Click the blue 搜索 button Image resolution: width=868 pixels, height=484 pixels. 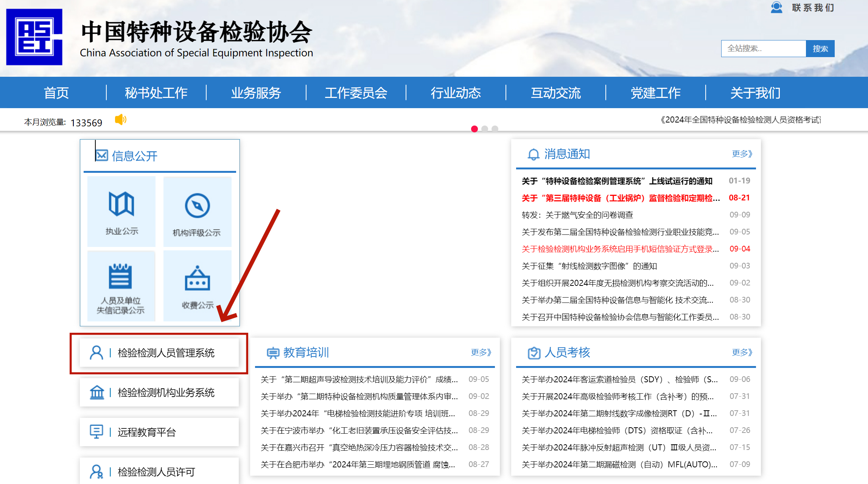[x=820, y=48]
